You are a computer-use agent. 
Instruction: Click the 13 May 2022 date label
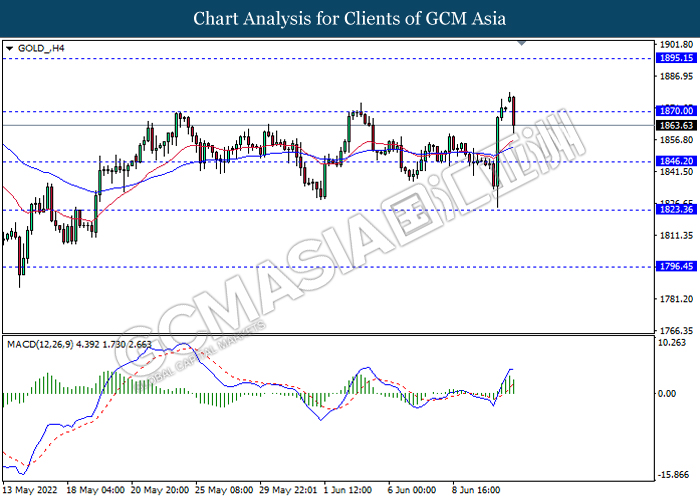[x=33, y=490]
